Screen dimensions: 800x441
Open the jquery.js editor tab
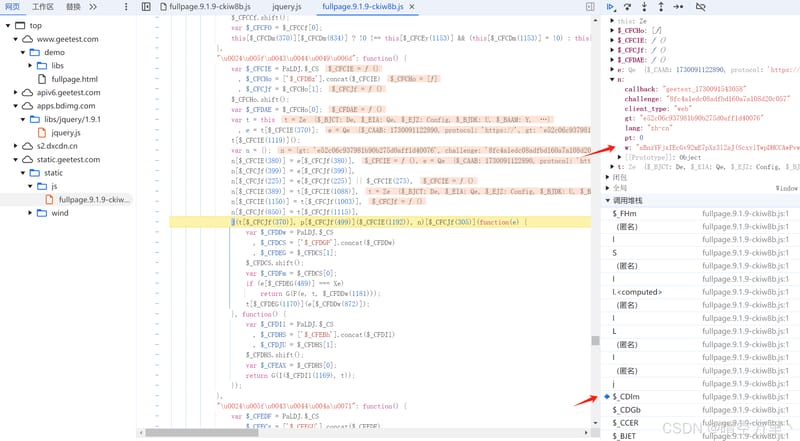[286, 7]
